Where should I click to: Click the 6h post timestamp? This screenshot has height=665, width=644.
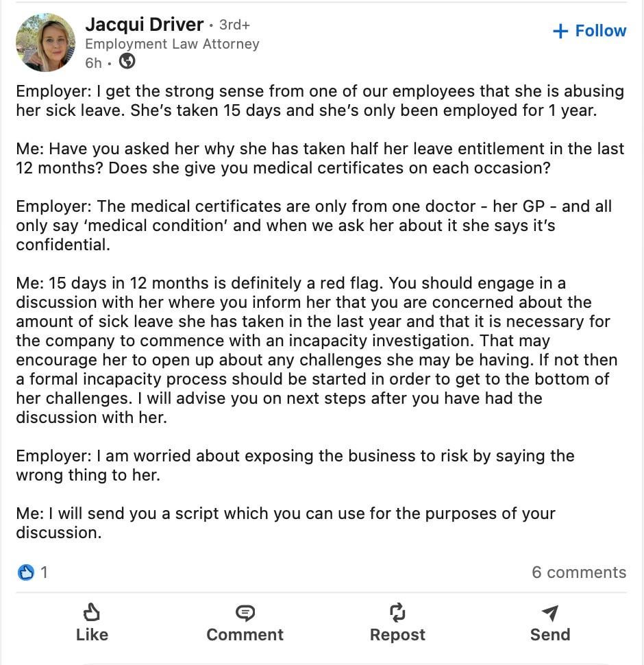(93, 62)
